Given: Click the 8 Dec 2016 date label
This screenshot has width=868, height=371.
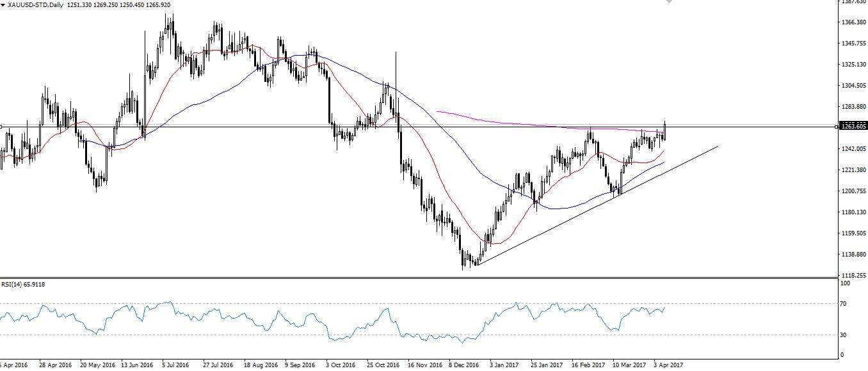Looking at the screenshot, I should coord(462,365).
